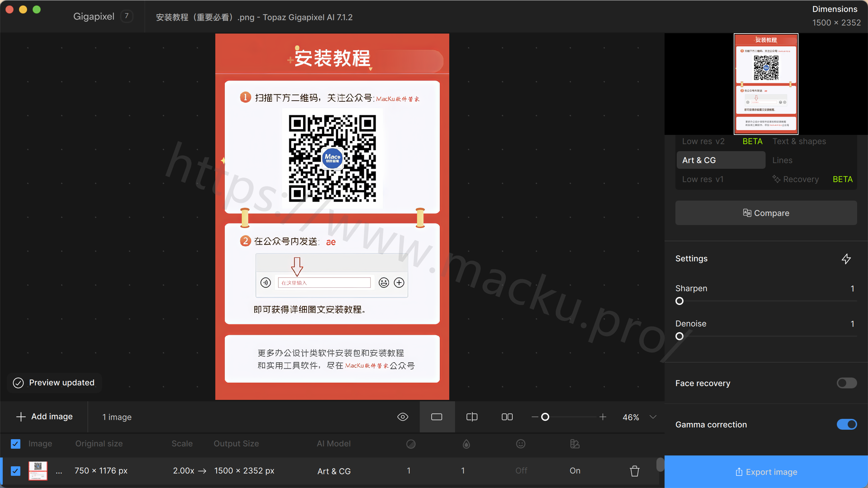
Task: Open the 46% zoom level dropdown
Action: (x=653, y=417)
